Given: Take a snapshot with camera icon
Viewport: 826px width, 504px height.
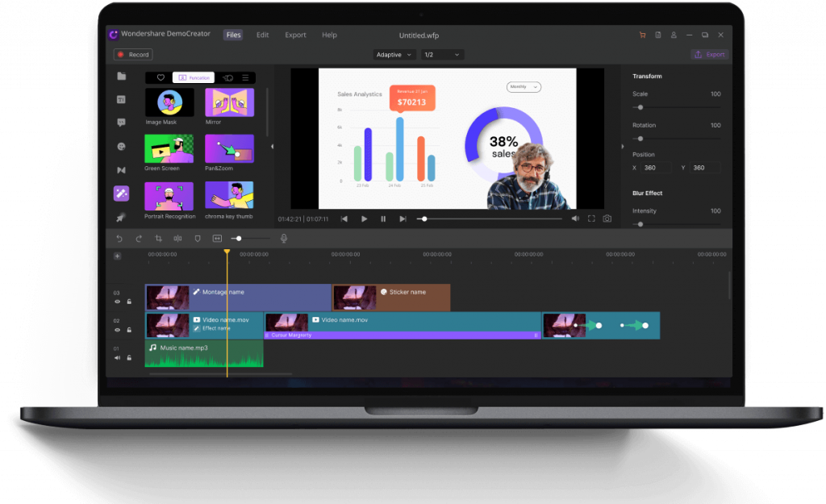Looking at the screenshot, I should coord(607,219).
